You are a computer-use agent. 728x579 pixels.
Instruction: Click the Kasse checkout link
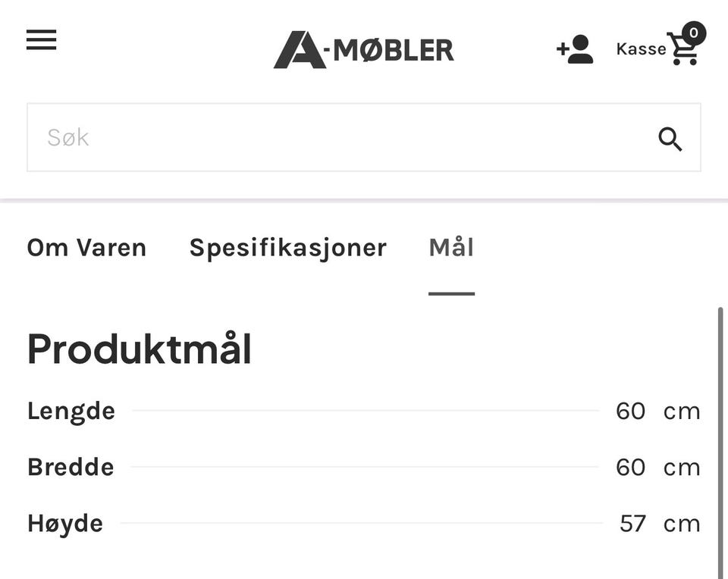642,49
